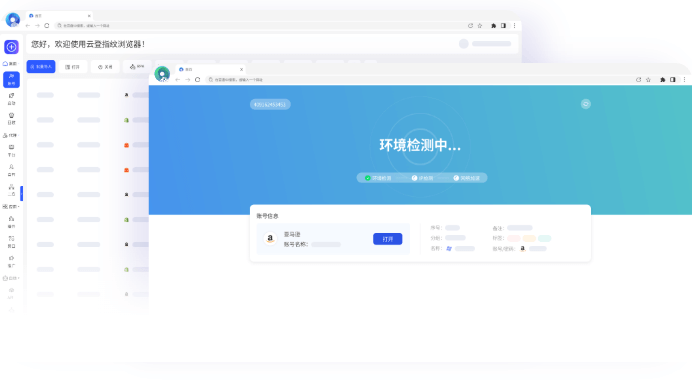692x380 pixels.
Task: Click the 账号名称 label
Action: coord(296,244)
